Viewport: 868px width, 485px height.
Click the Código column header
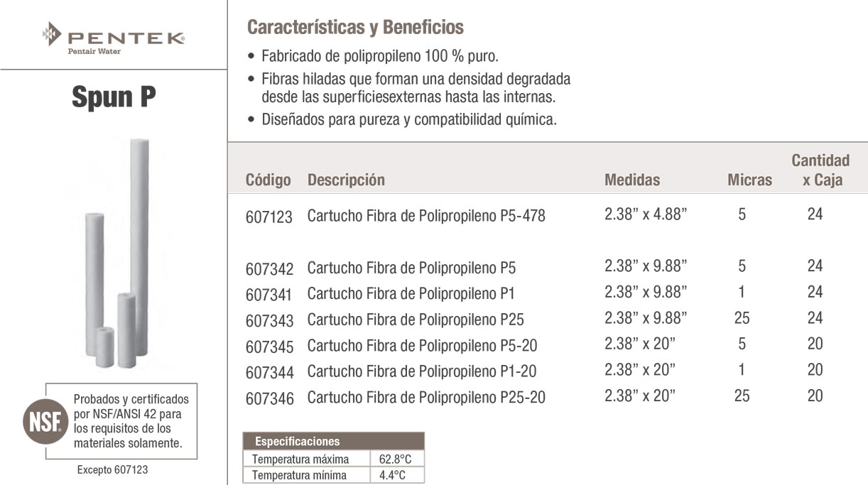[x=268, y=180]
